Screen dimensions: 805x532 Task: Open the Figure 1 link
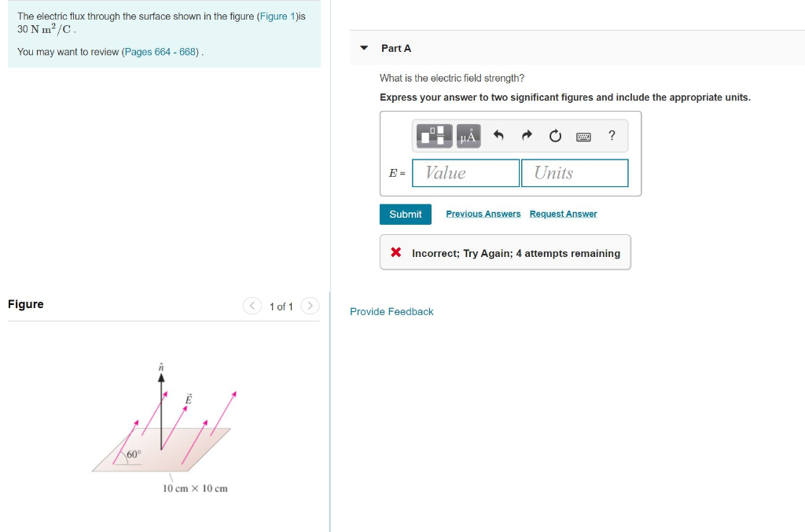(278, 17)
